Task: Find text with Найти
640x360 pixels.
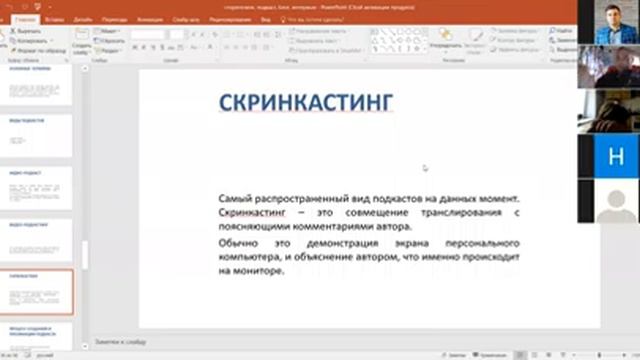Action: 561,31
